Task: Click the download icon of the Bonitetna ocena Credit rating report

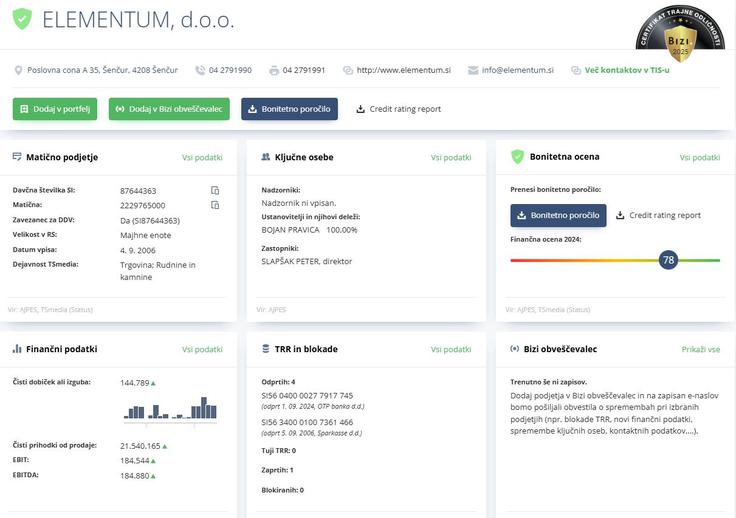Action: point(620,215)
